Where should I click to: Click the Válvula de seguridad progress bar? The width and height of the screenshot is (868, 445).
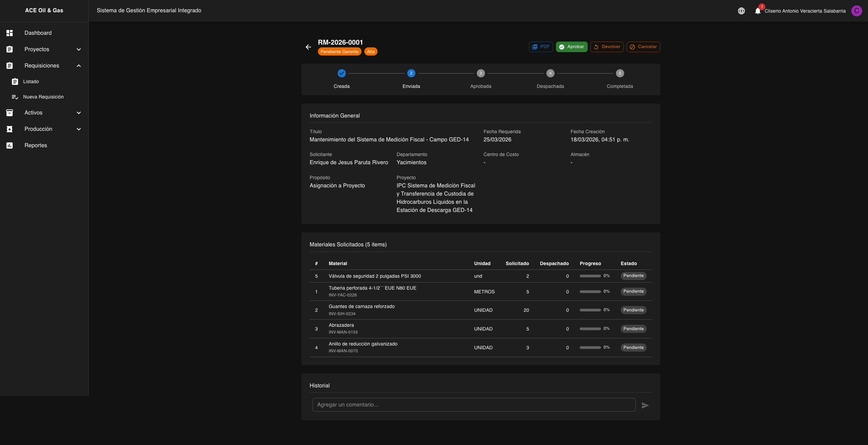pyautogui.click(x=590, y=276)
